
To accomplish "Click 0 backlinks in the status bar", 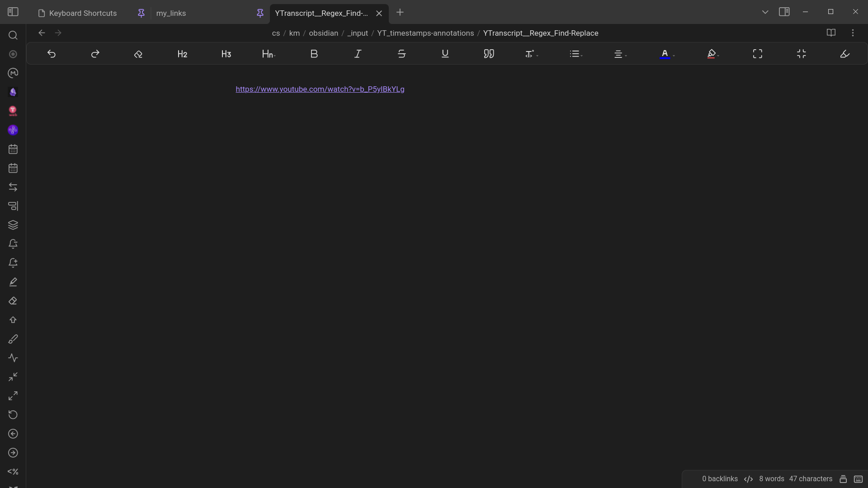I will point(720,479).
